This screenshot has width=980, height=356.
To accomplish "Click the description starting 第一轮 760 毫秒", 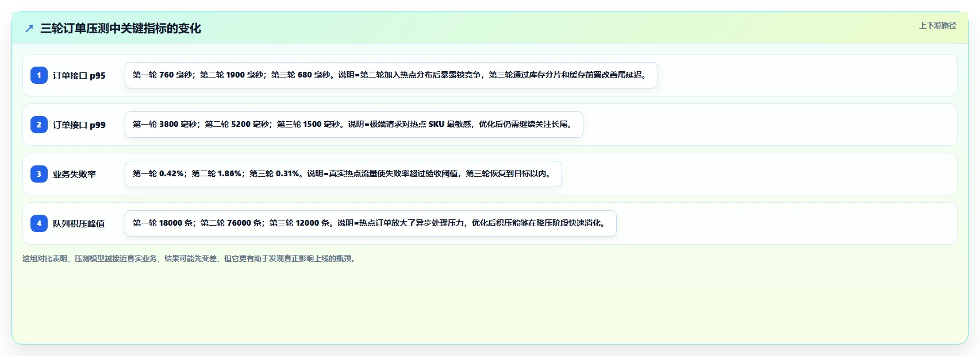I will point(391,75).
